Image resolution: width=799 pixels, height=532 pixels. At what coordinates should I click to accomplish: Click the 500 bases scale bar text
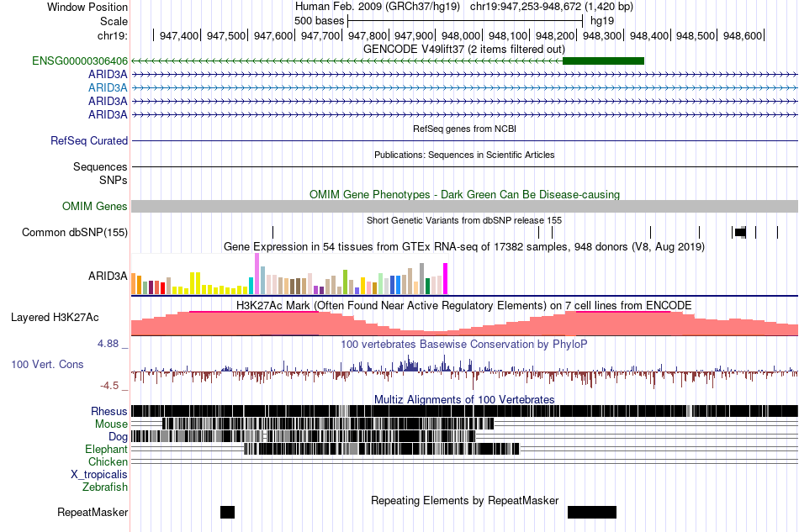(x=319, y=21)
